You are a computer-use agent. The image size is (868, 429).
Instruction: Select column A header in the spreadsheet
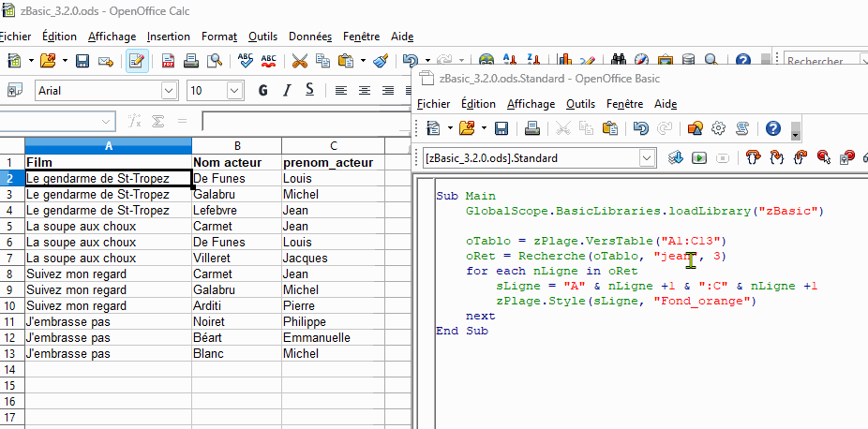point(108,146)
